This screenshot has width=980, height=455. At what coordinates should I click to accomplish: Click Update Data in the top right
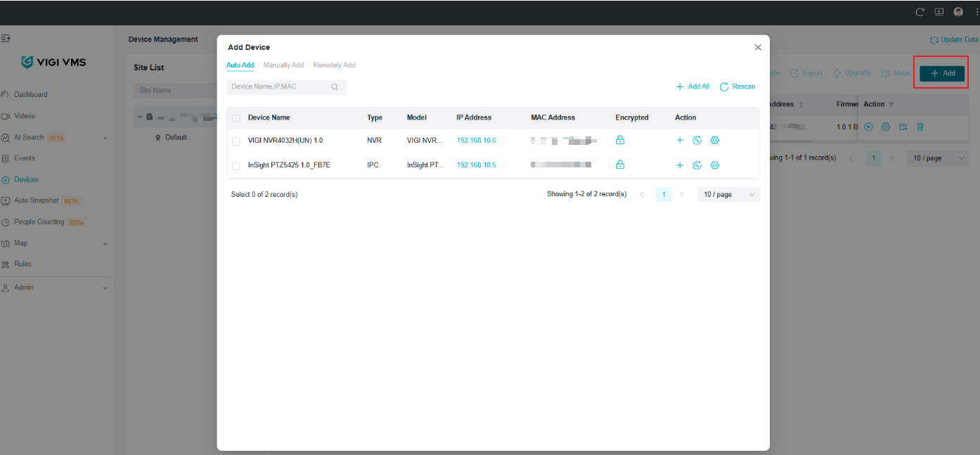(954, 40)
